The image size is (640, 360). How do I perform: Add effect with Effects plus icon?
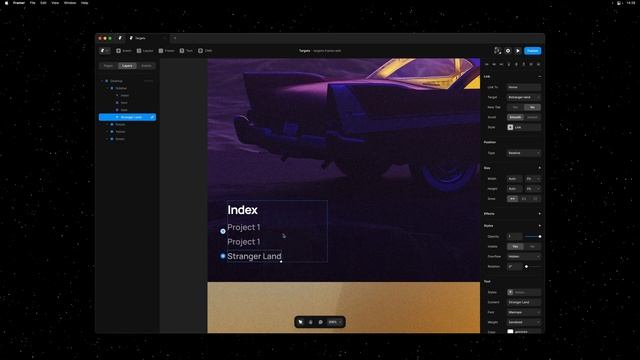540,213
